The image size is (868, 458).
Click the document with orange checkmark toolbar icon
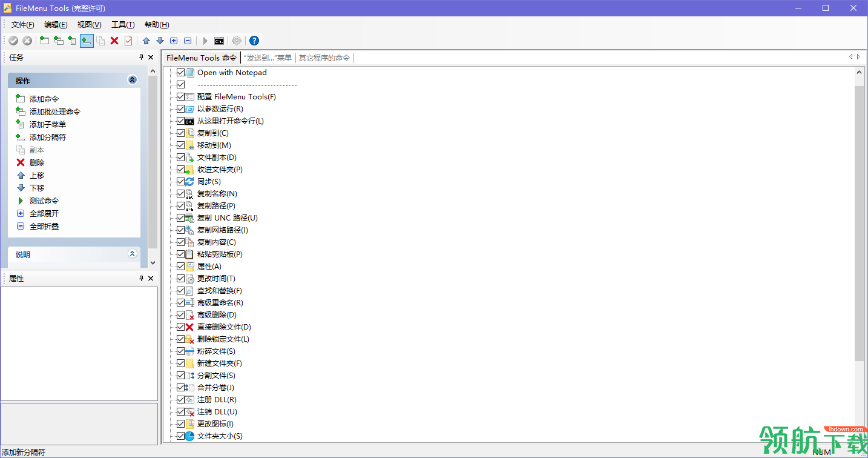(128, 41)
